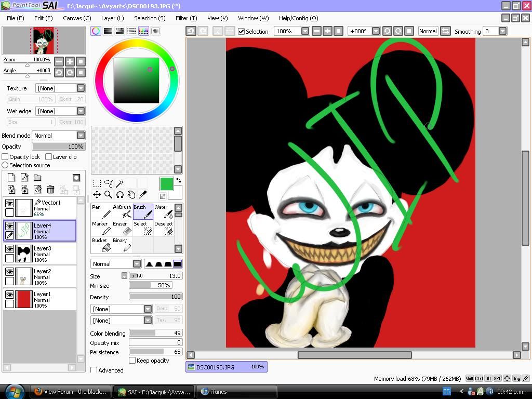532x399 pixels.
Task: Select the AirBrush tool
Action: pyautogui.click(x=122, y=211)
